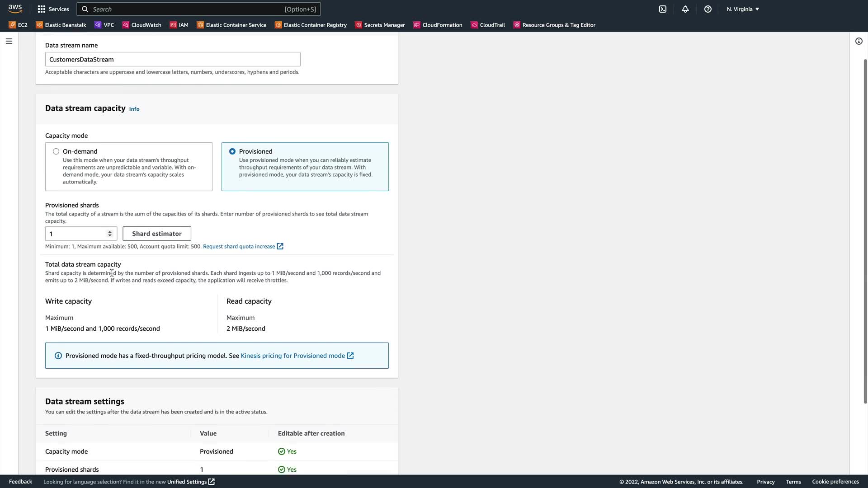Open the AWS home logo
The image size is (868, 488).
(15, 9)
